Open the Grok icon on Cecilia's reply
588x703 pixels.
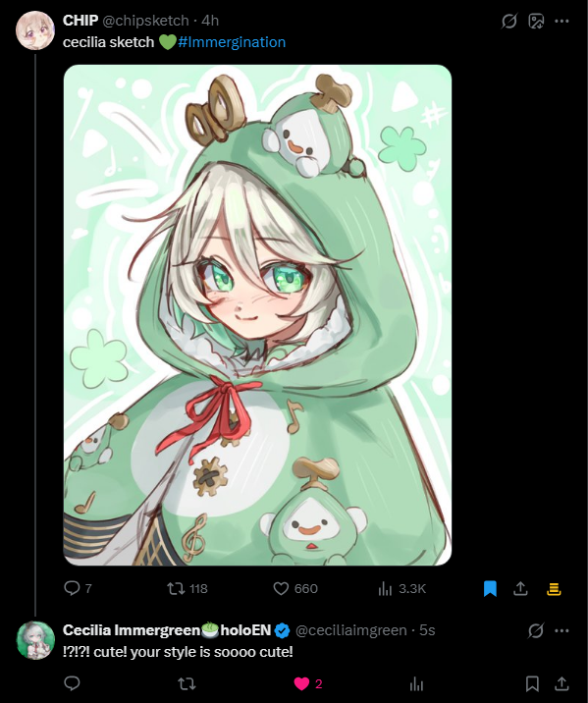[536, 630]
